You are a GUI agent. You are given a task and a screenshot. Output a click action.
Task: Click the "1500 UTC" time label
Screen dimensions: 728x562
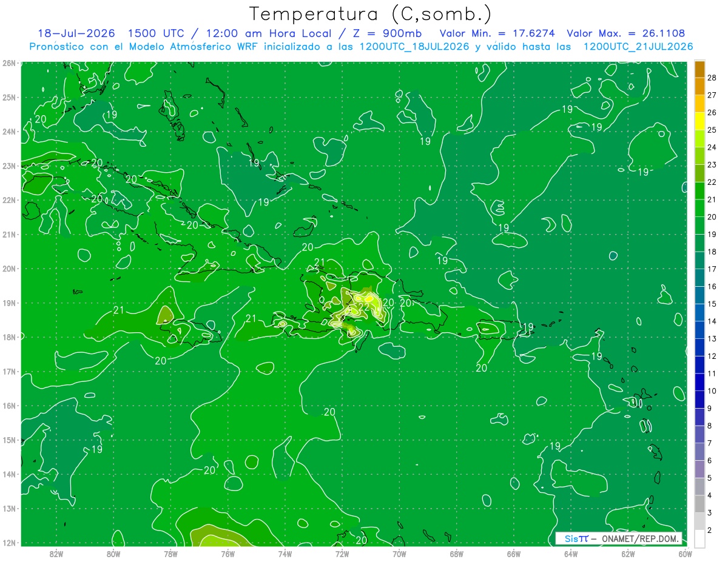pos(155,33)
